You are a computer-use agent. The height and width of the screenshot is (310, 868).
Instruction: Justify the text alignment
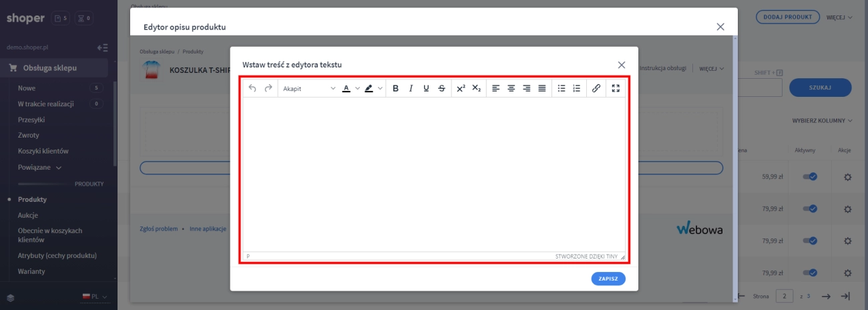coord(541,88)
